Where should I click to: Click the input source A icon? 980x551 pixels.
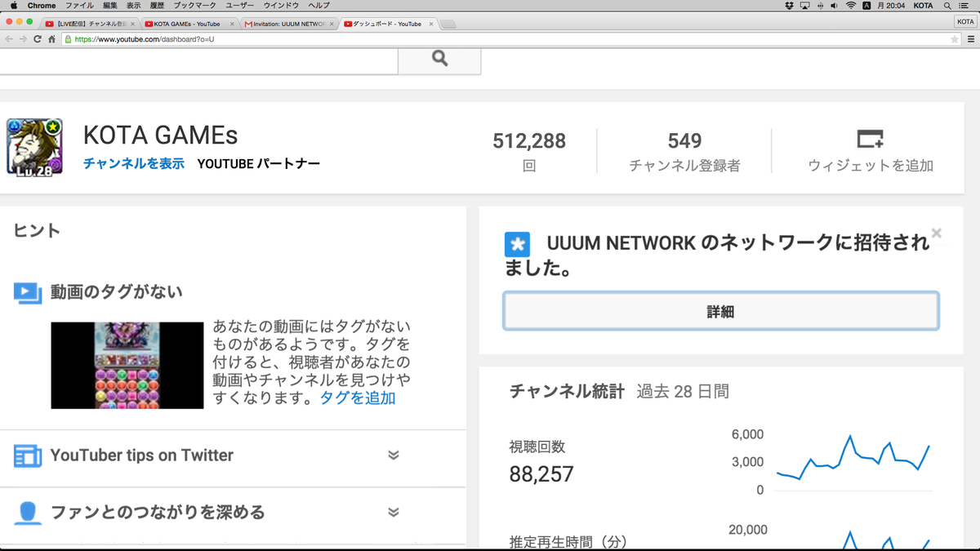point(866,6)
